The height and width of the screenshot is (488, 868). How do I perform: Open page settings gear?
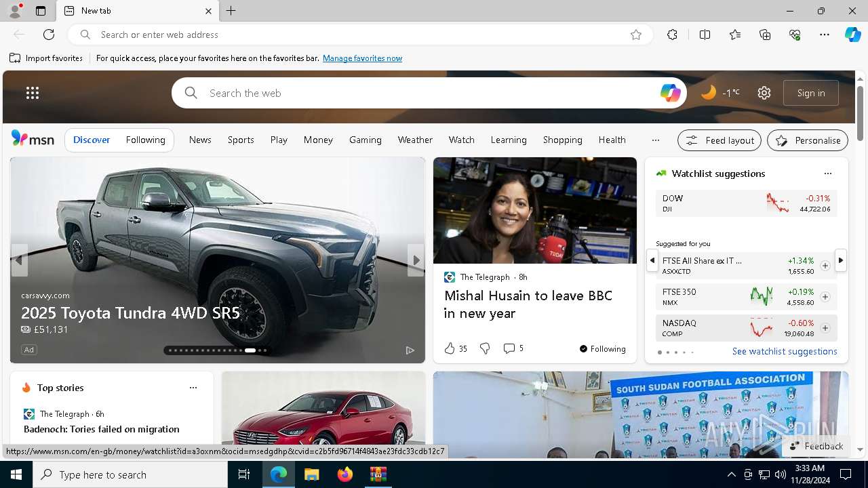[764, 93]
